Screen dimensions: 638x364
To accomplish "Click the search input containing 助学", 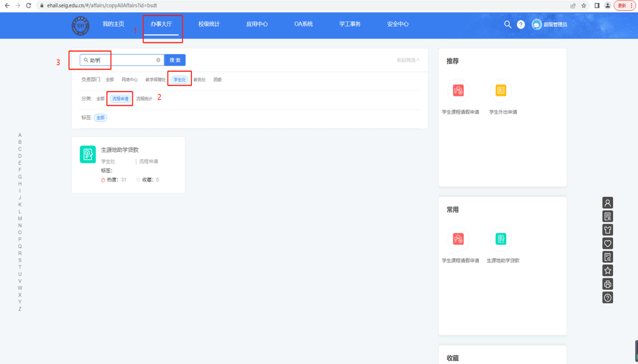I will (x=121, y=60).
